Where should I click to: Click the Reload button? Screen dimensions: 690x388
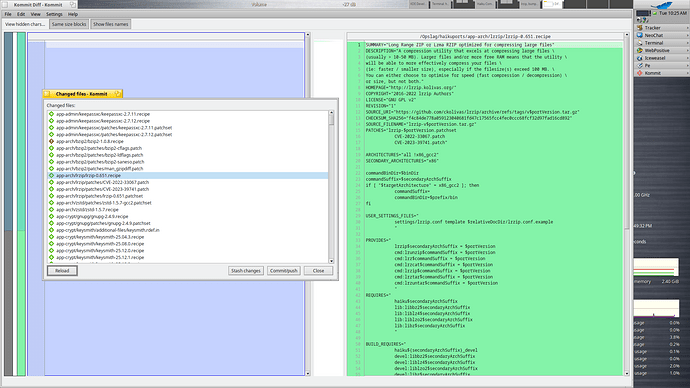point(62,271)
